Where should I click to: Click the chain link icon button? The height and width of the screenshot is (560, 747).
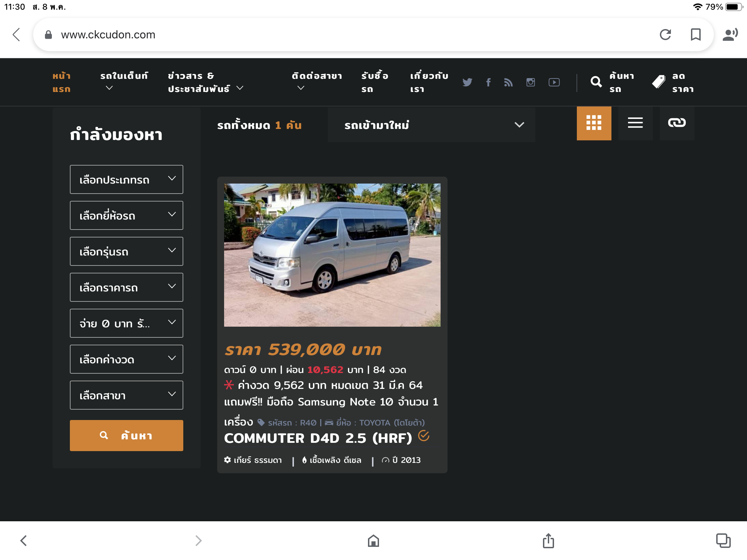click(677, 123)
